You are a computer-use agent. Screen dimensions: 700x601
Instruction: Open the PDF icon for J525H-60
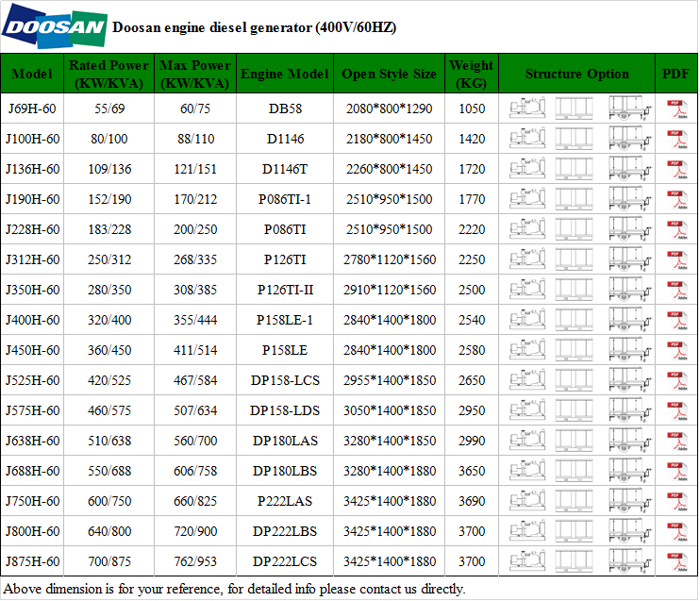[x=677, y=380]
